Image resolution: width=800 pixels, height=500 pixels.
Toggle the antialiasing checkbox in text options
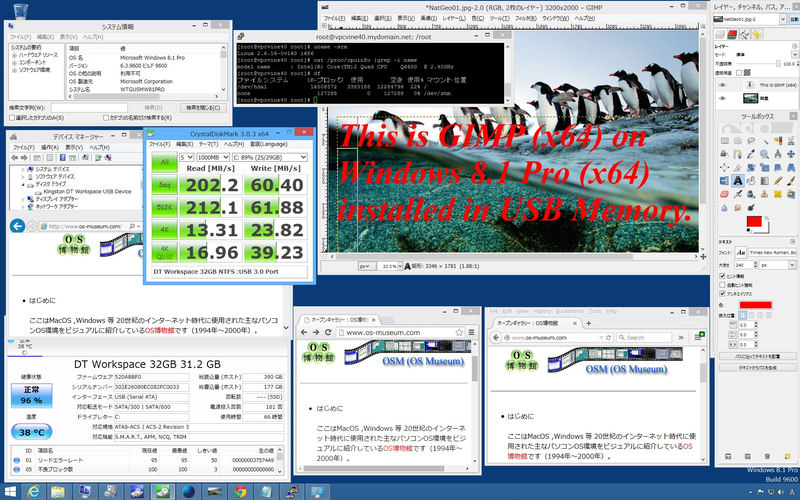(722, 294)
